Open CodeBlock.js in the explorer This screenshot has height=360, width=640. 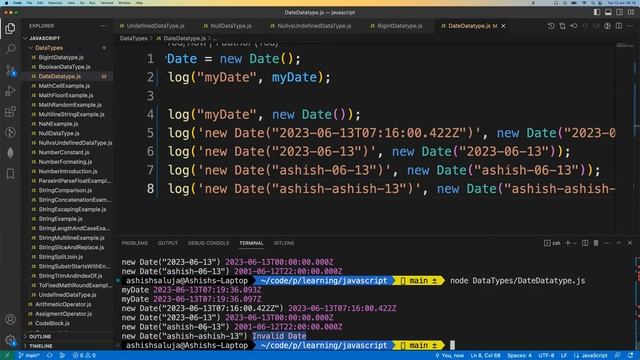click(x=52, y=323)
